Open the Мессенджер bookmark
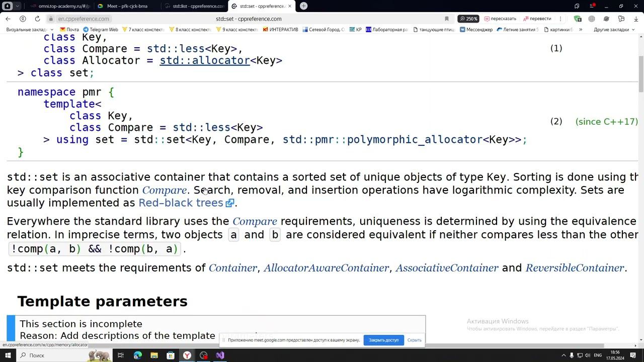The height and width of the screenshot is (362, 644). 476,30
